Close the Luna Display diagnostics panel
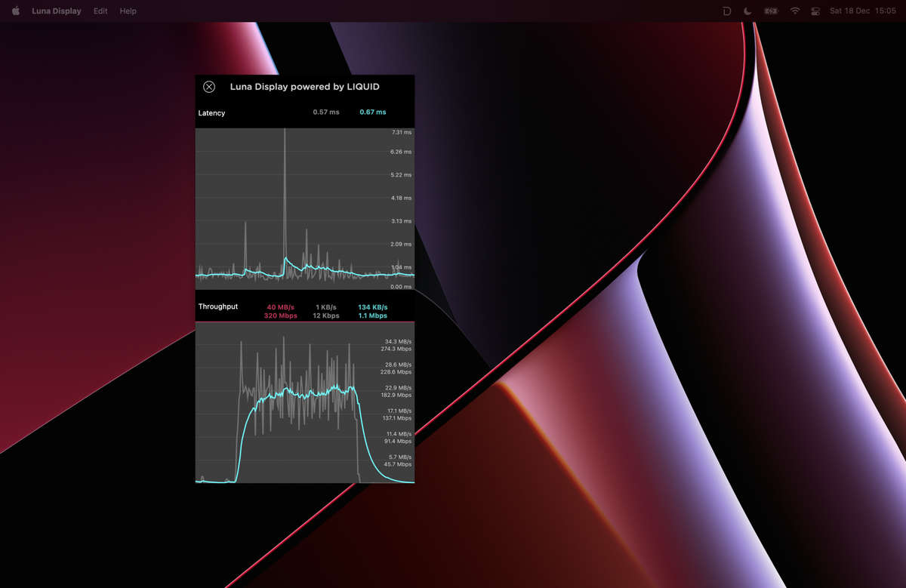 [209, 87]
